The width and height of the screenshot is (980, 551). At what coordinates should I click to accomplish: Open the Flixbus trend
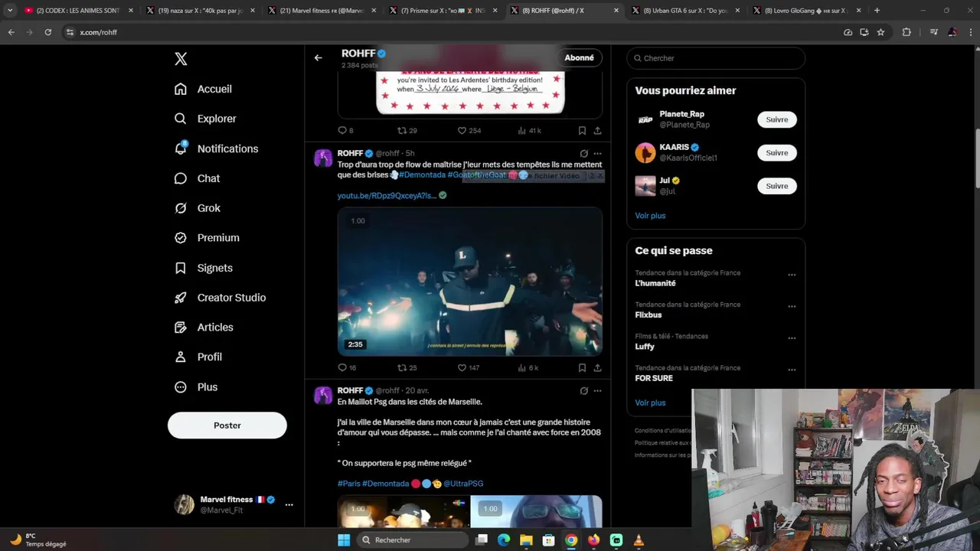[648, 315]
